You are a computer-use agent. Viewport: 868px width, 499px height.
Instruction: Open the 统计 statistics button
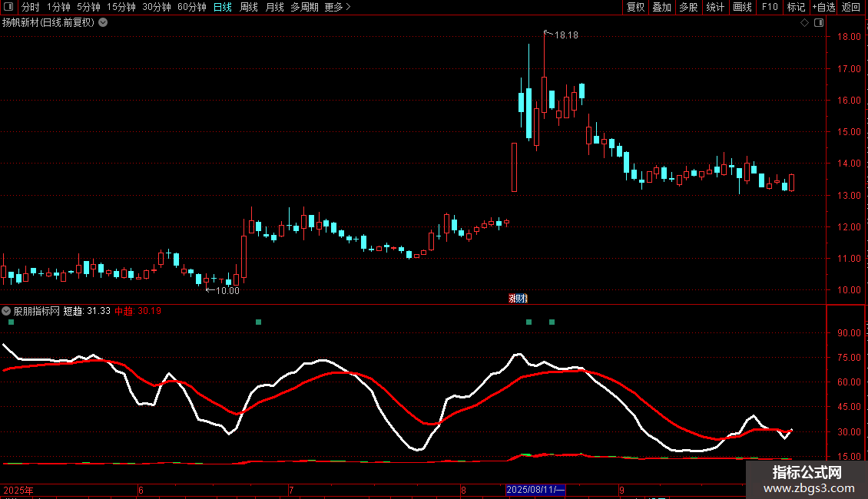pos(715,7)
